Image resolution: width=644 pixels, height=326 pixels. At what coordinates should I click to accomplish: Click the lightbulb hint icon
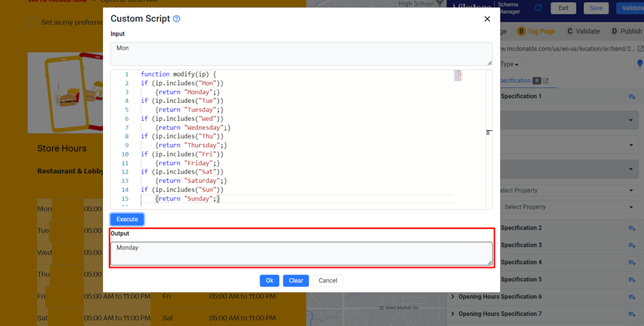pos(639,63)
